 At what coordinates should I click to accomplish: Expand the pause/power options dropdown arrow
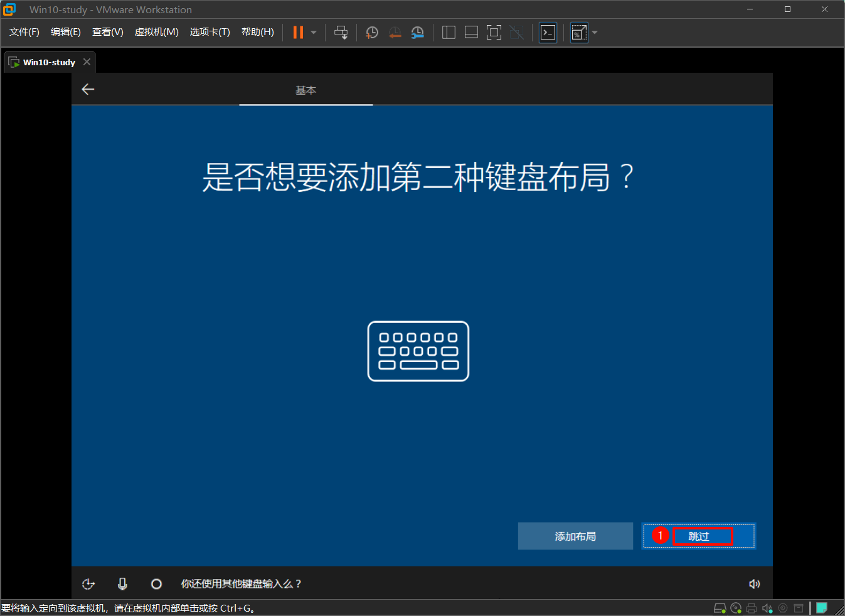[314, 33]
